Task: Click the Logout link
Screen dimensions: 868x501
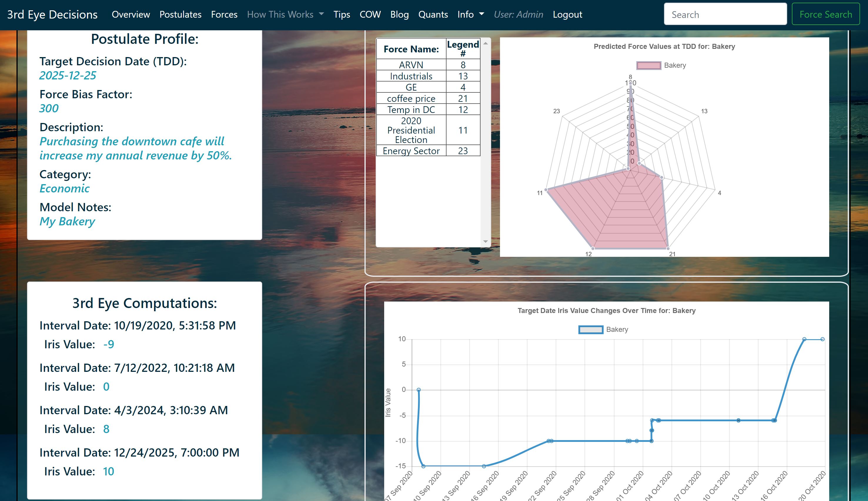Action: point(567,14)
